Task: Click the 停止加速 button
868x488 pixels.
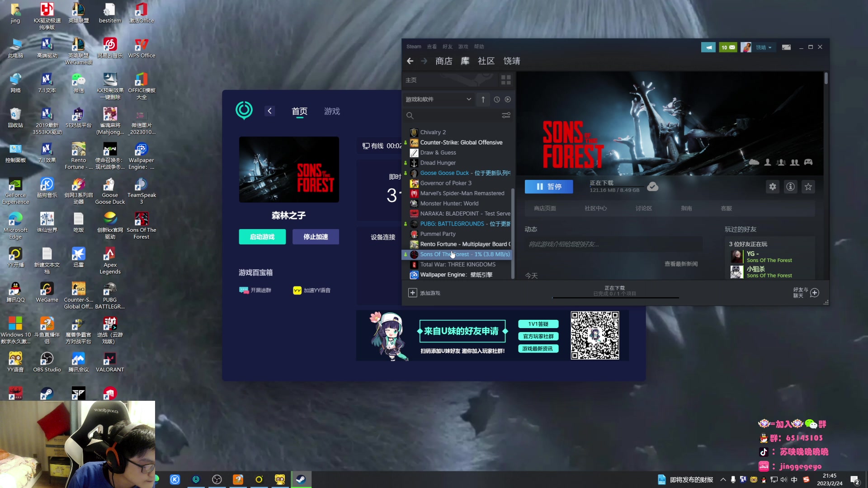Action: tap(316, 237)
